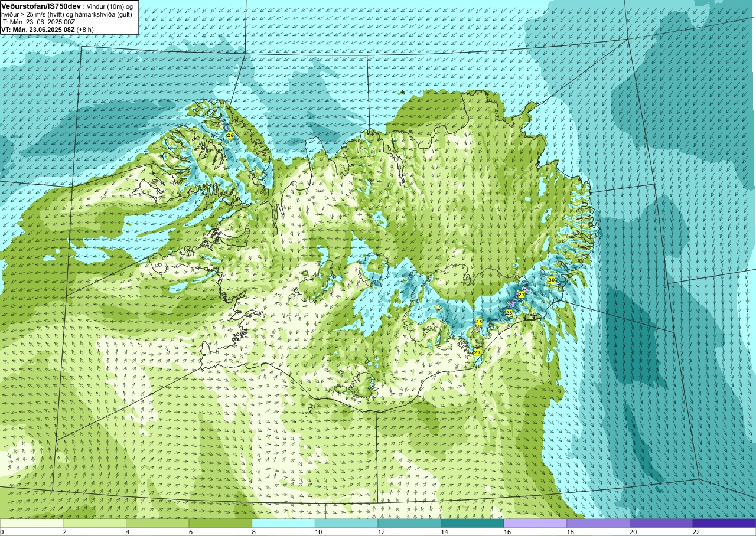Choose the dark indigo above-22 m/s legend swatch
756x536 pixels.
[x=724, y=523]
